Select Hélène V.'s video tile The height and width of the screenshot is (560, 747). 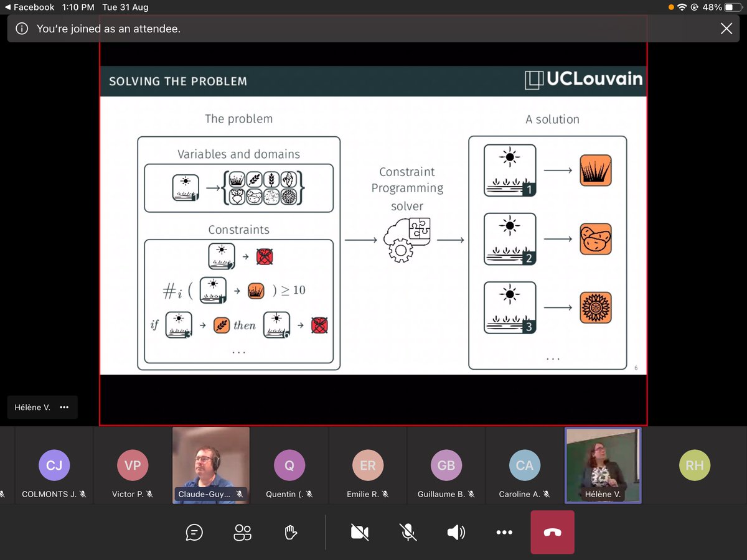click(x=603, y=464)
